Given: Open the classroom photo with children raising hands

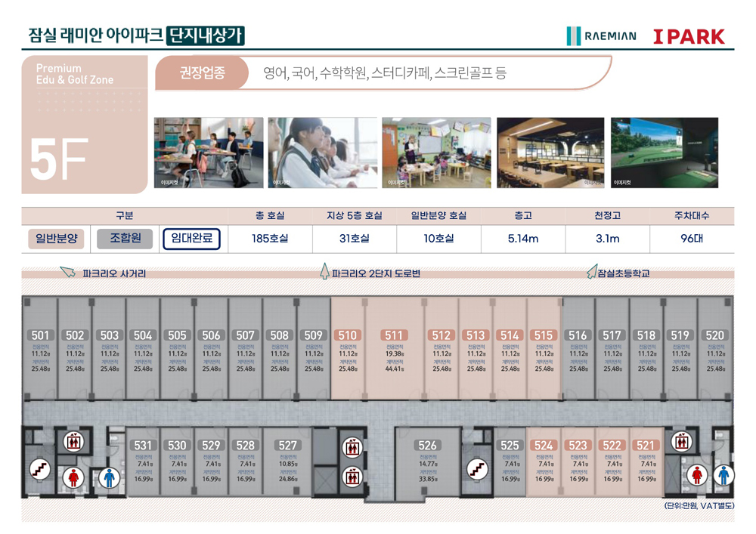Looking at the screenshot, I should tap(209, 153).
